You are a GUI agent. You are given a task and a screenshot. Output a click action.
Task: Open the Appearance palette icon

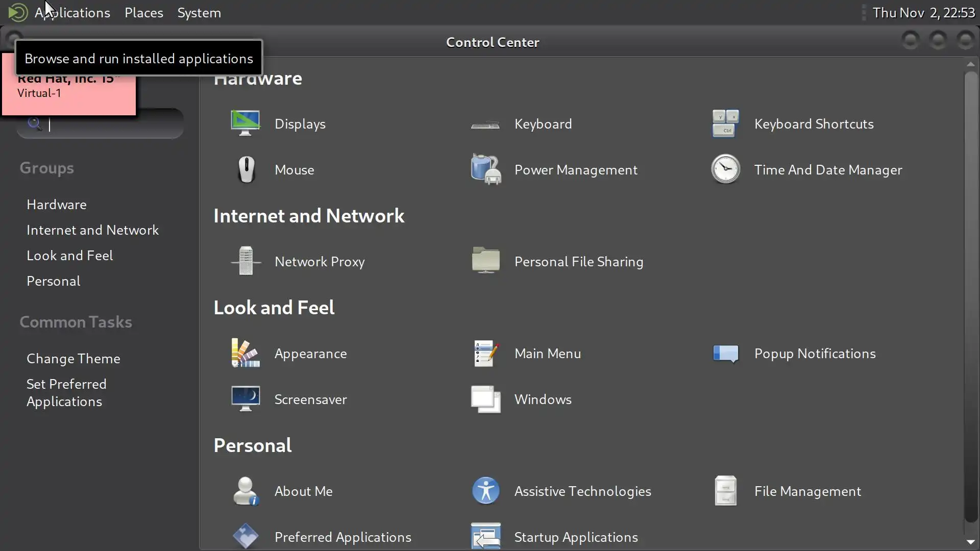tap(246, 353)
